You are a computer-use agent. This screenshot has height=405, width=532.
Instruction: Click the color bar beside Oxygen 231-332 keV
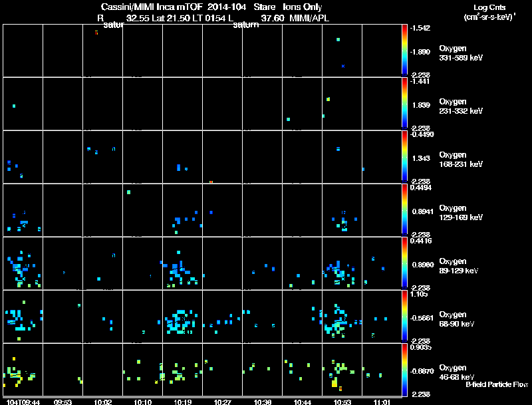point(404,104)
